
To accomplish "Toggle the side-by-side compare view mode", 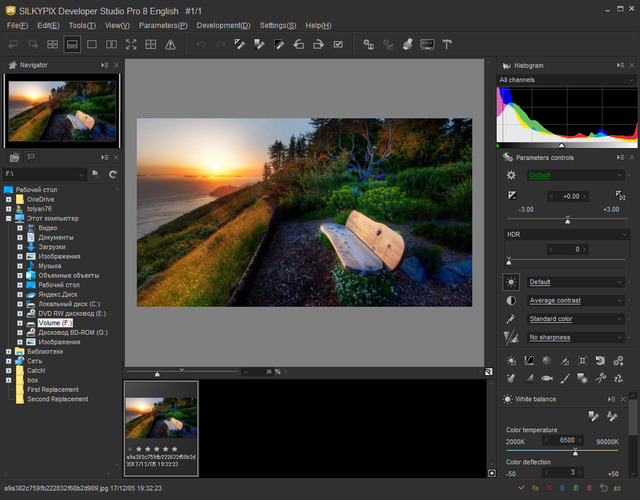I will click(x=111, y=45).
